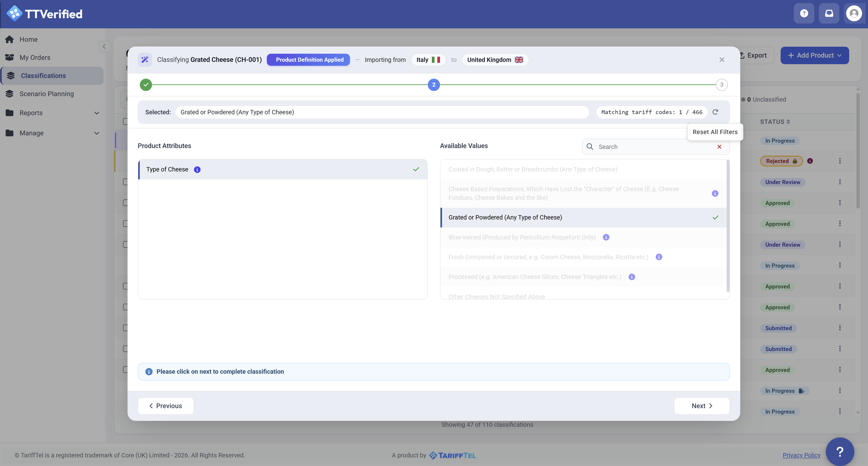The image size is (868, 466).
Task: Select Coated in Dough, Batter or Breadcrumbs
Action: [x=583, y=169]
